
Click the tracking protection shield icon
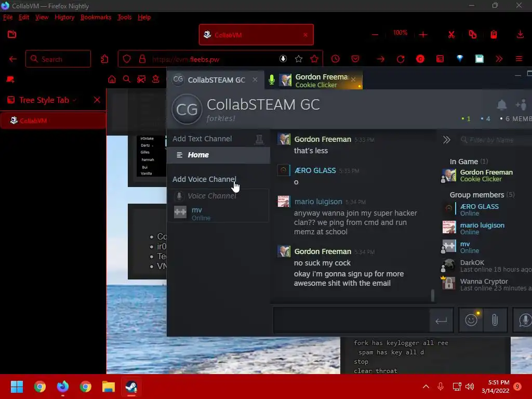[127, 59]
